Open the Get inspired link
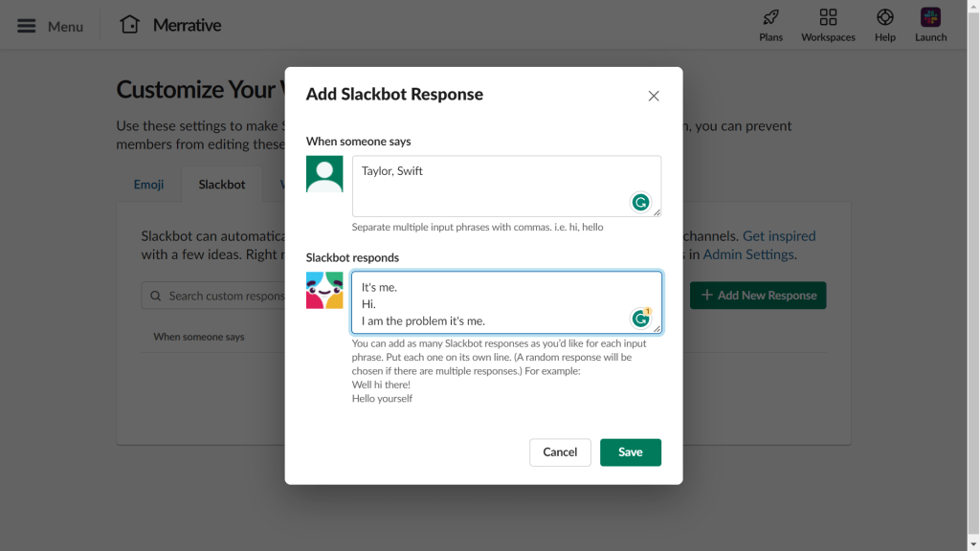Screen dimensions: 980x551 click(x=779, y=235)
